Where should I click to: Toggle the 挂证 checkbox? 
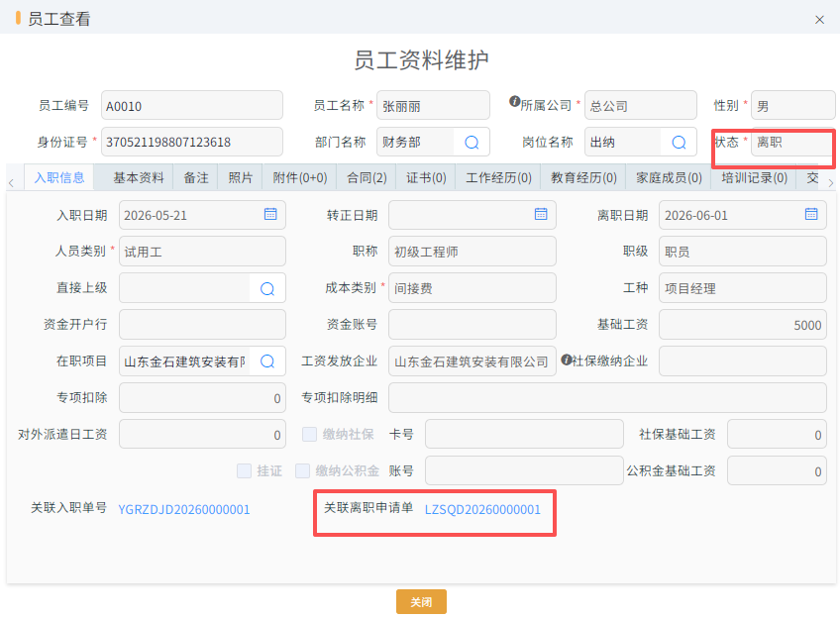tap(245, 470)
